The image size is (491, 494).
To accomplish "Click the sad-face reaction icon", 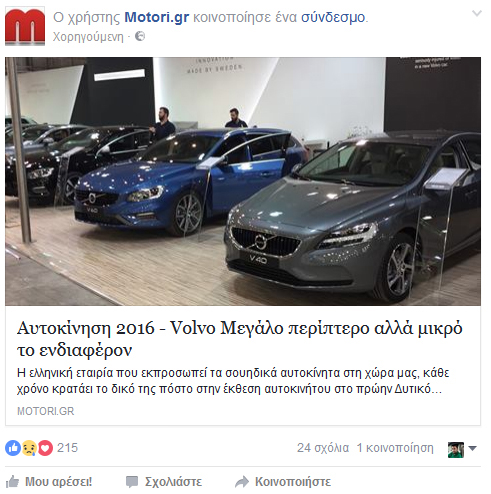I will click(x=29, y=448).
